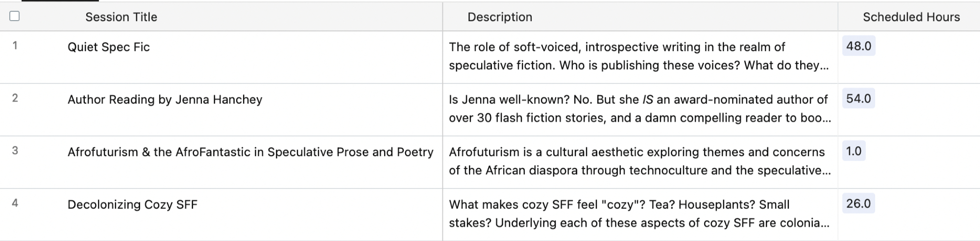
Task: Select Author Reading by Jenna Hanchey title
Action: pyautogui.click(x=165, y=100)
